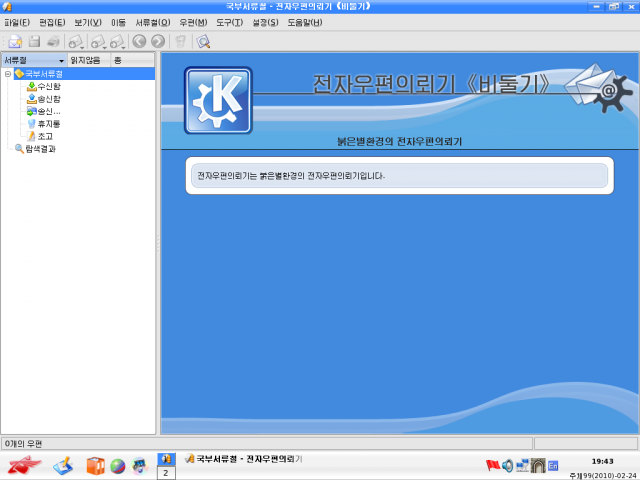The width and height of the screenshot is (640, 480).
Task: Click the find messages magnifier icon
Action: pyautogui.click(x=203, y=41)
